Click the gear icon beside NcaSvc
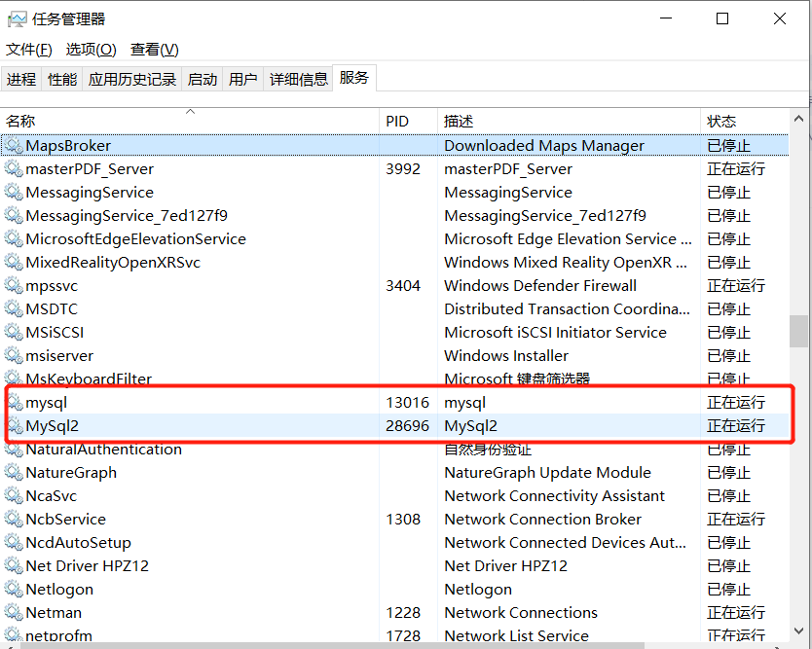Screen dimensions: 812x649 coord(14,496)
